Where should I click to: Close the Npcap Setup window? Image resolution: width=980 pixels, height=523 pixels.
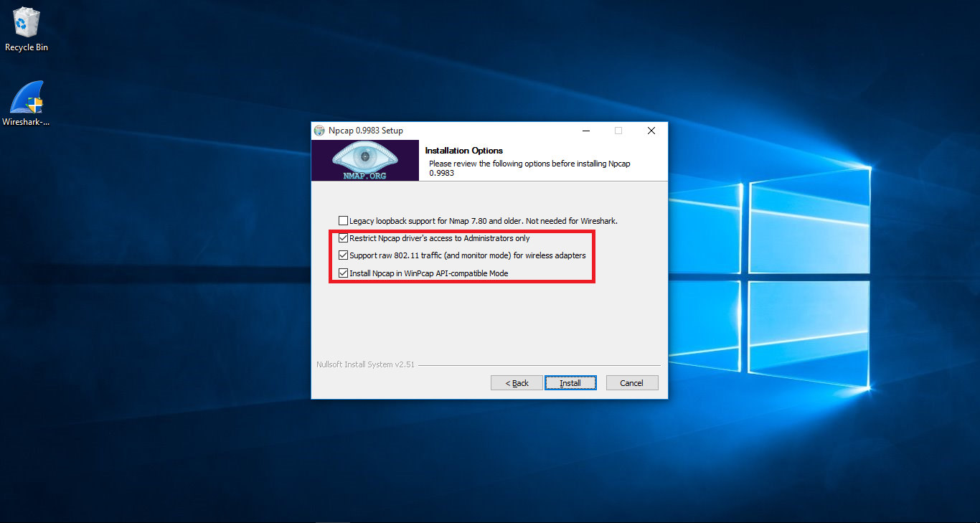(x=651, y=131)
